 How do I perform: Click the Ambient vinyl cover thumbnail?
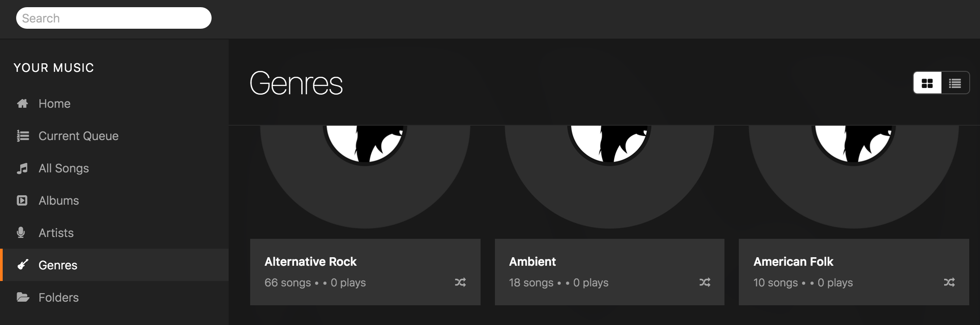pos(609,177)
